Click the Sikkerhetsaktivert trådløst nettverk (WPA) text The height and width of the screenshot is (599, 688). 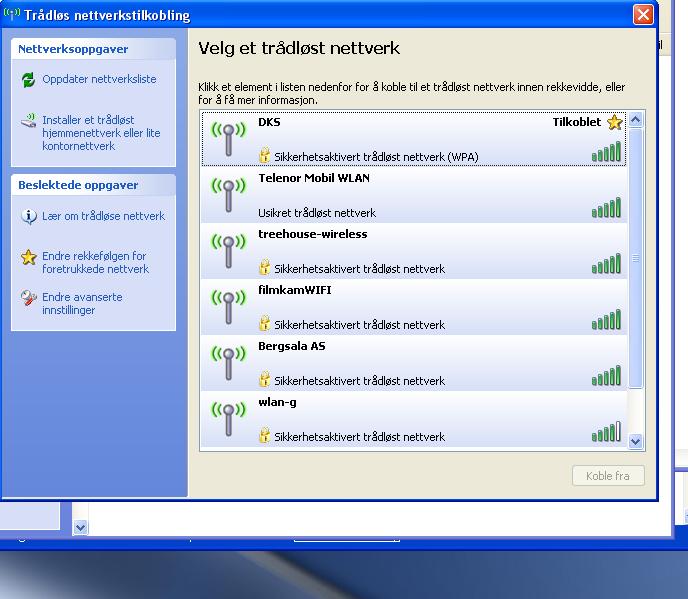pos(376,157)
